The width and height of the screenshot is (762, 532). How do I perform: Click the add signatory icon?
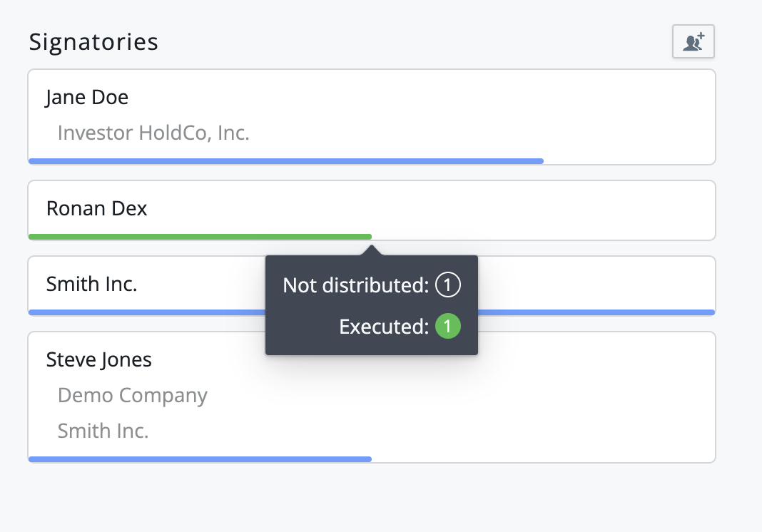pyautogui.click(x=693, y=42)
